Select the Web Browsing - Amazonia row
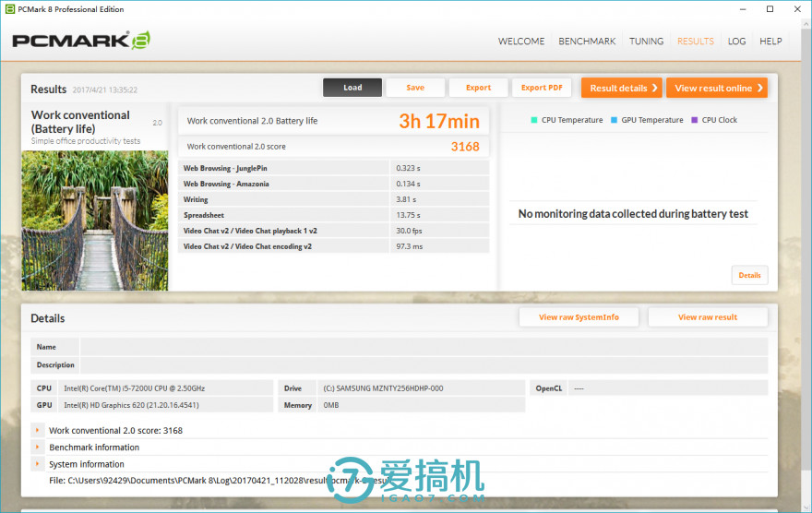This screenshot has height=513, width=812. tap(333, 184)
